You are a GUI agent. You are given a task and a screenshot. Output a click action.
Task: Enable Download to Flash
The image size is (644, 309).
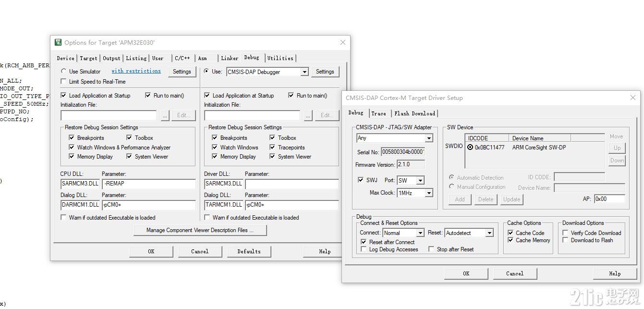click(566, 240)
